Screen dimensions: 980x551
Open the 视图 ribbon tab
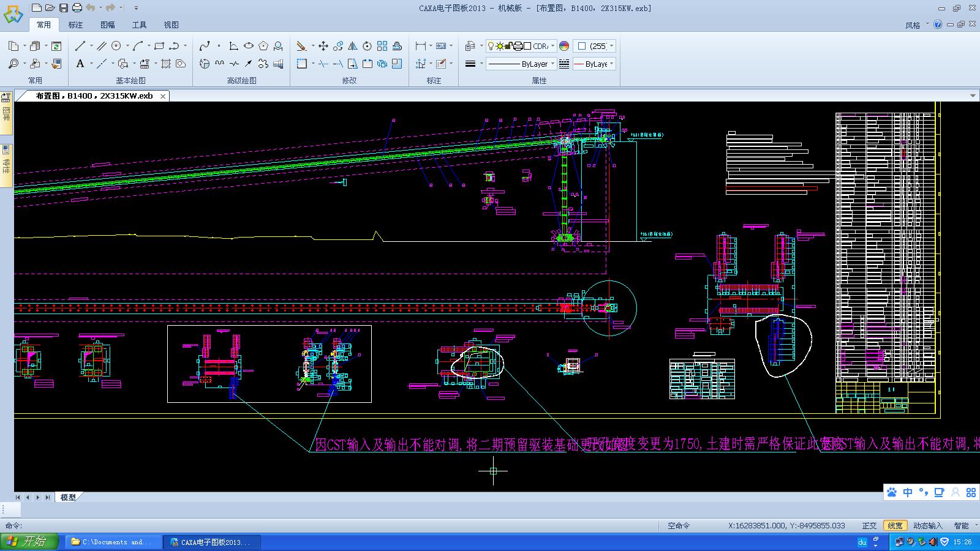171,24
